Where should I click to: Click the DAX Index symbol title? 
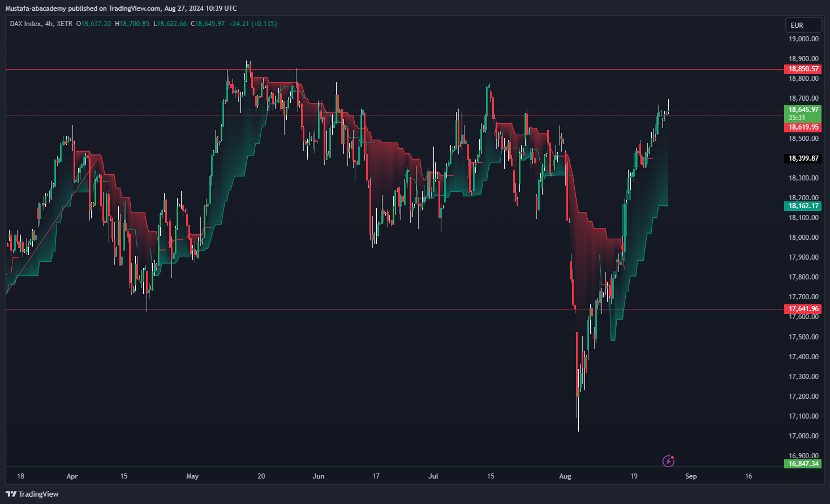coord(25,24)
